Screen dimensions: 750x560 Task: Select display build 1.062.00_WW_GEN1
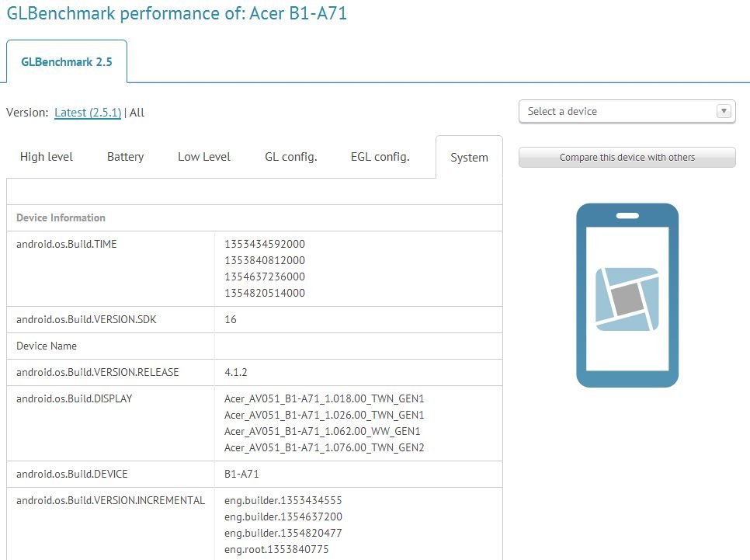(x=322, y=431)
